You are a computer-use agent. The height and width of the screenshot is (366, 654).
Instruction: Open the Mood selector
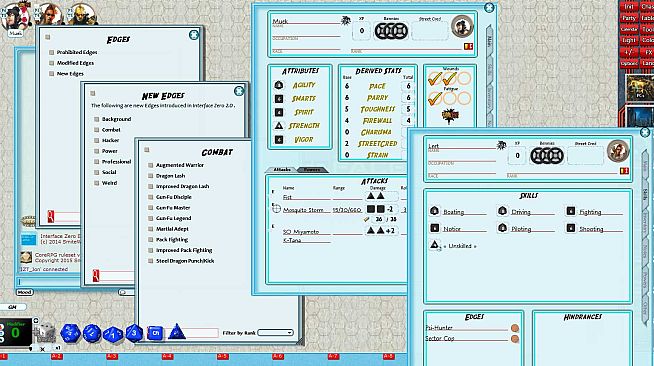tap(25, 292)
